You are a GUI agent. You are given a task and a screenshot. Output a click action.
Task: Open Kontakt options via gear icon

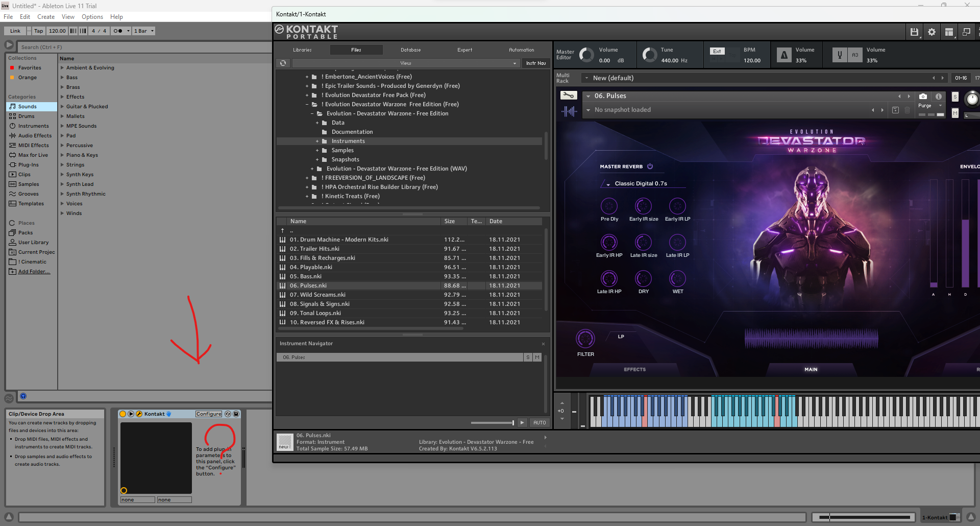coord(932,32)
